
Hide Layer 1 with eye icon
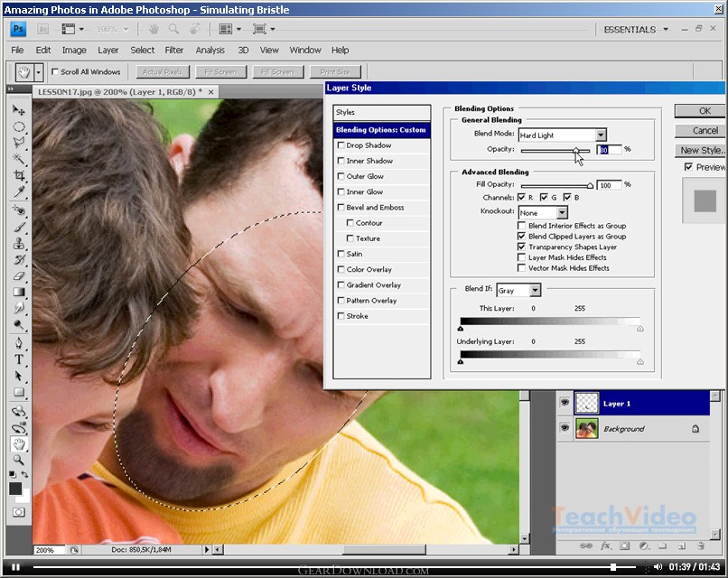tap(565, 403)
